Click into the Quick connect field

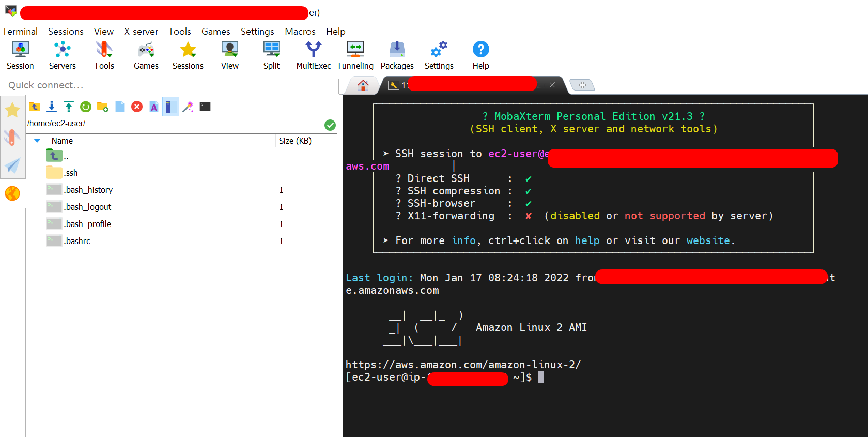point(169,85)
